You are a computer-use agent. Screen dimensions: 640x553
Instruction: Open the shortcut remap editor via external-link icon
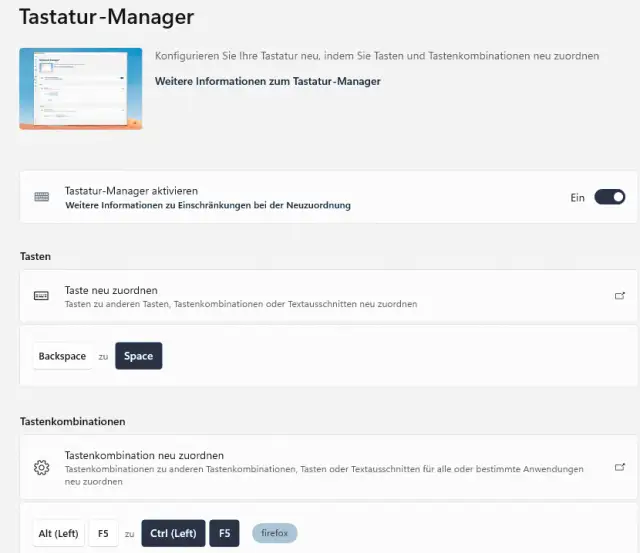click(619, 467)
